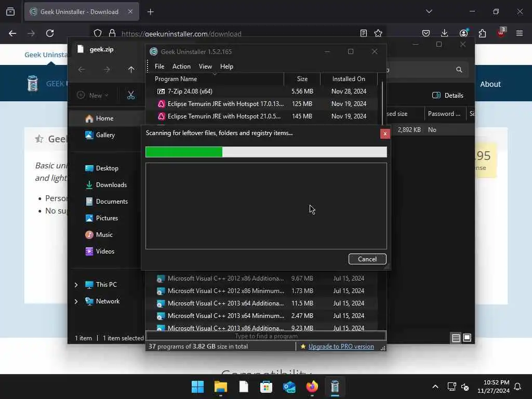Select Visual C++ 2013 x64 Minimum icon
This screenshot has height=399, width=532.
(x=161, y=316)
